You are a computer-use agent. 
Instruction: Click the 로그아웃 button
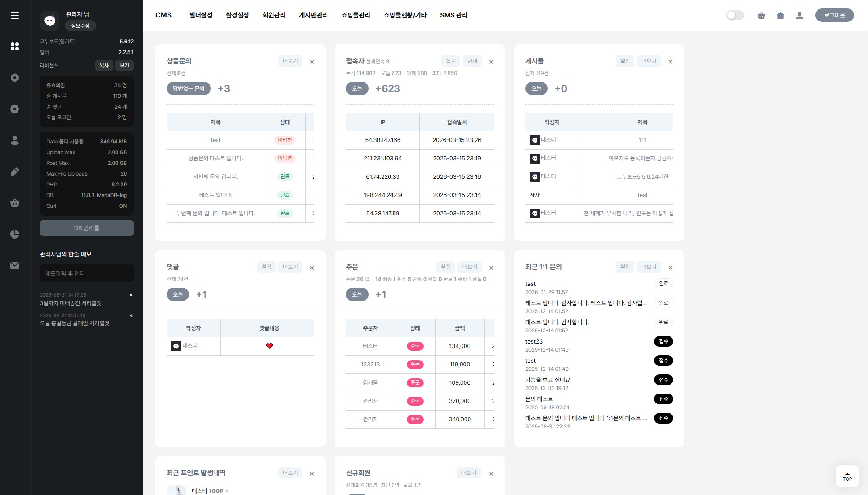pos(834,15)
